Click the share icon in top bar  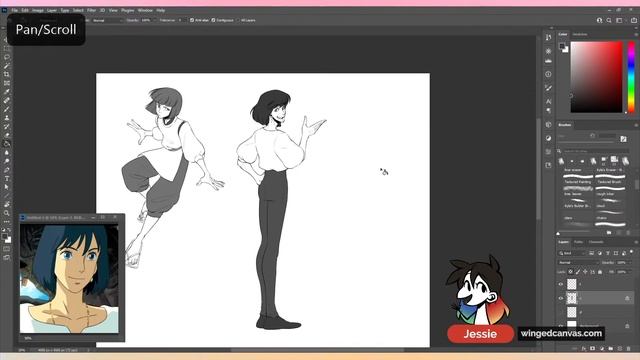[x=634, y=20]
